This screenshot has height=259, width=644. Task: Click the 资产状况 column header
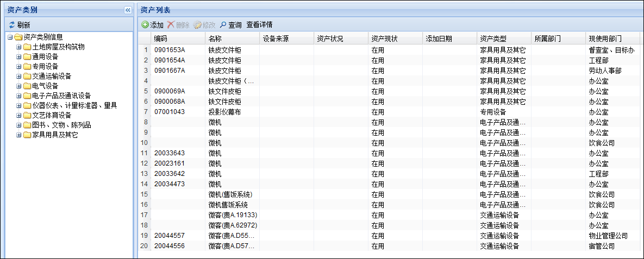(341, 39)
